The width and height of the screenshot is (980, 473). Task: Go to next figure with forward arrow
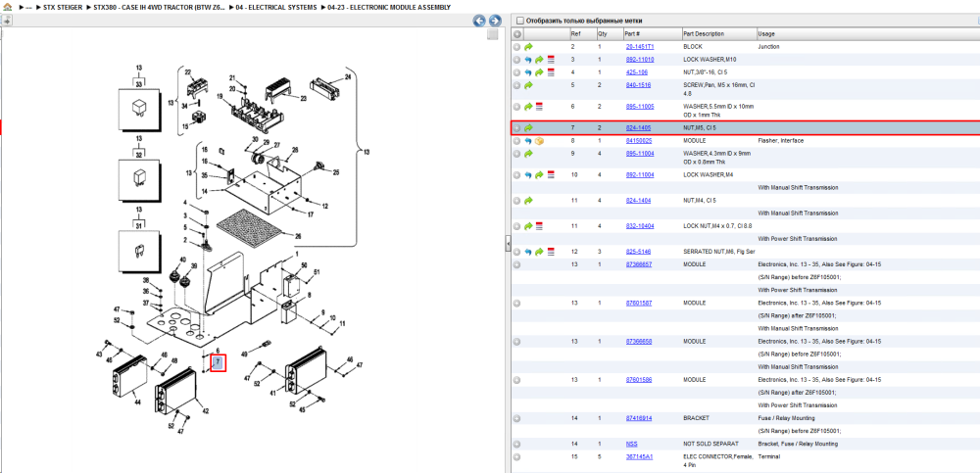[x=494, y=21]
